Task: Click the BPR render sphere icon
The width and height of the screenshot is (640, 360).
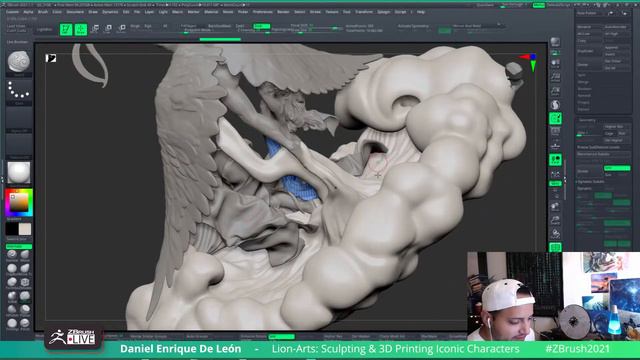Action: pos(555,42)
